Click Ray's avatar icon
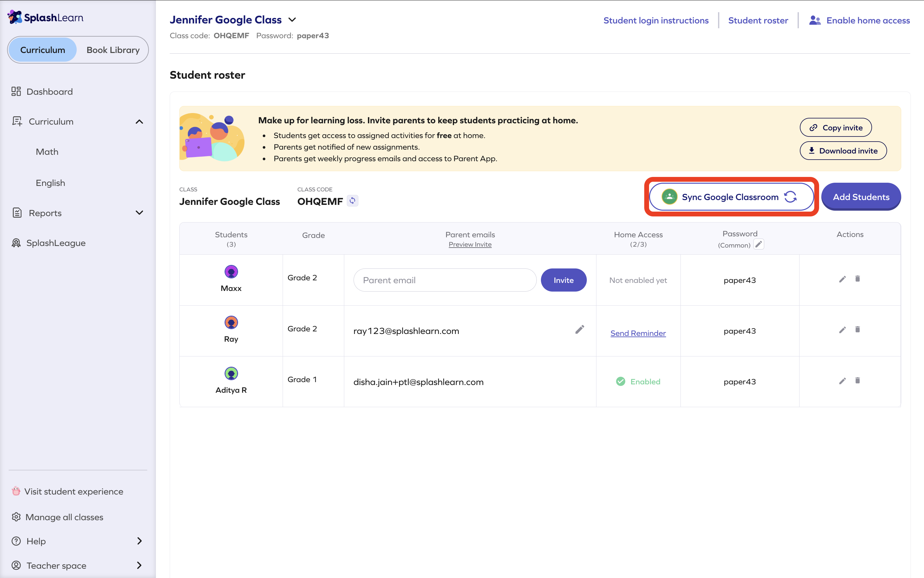The image size is (924, 578). (231, 322)
